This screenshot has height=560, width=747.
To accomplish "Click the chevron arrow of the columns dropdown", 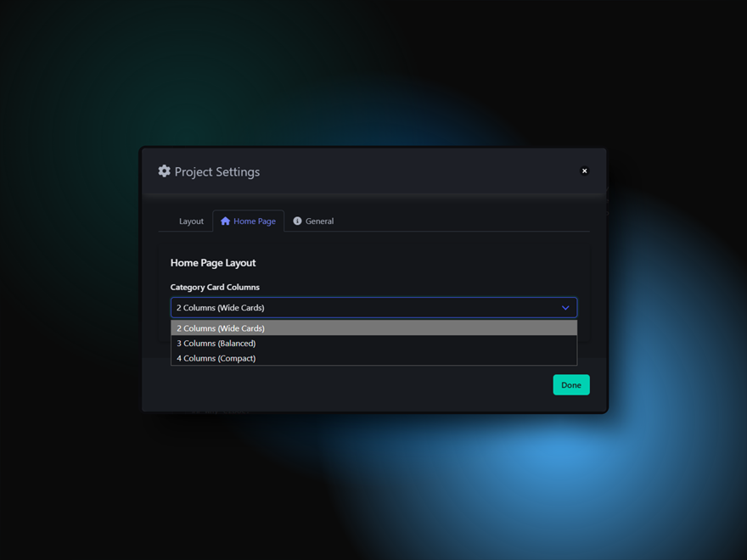I will (x=565, y=308).
